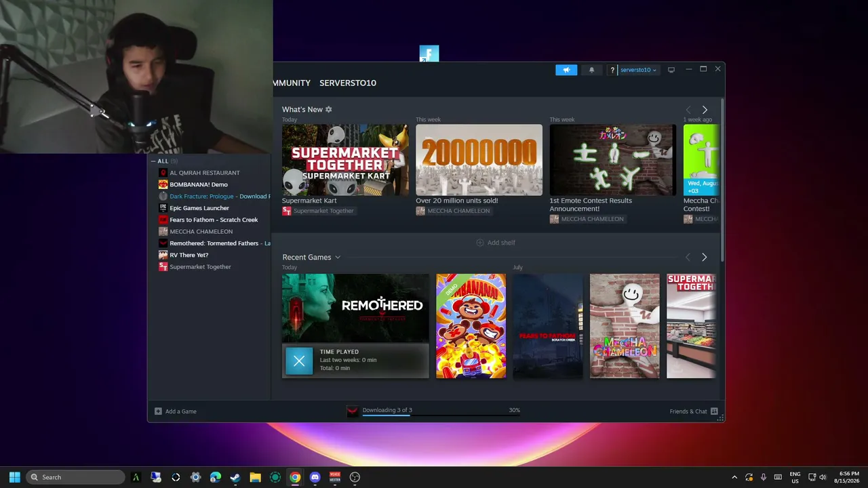Screen dimensions: 868x488
Task: Show next What's New items arrow
Action: point(705,110)
